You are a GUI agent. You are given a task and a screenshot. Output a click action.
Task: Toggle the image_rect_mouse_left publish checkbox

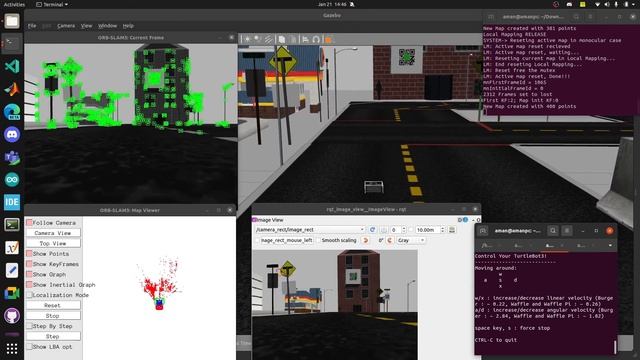coord(258,240)
